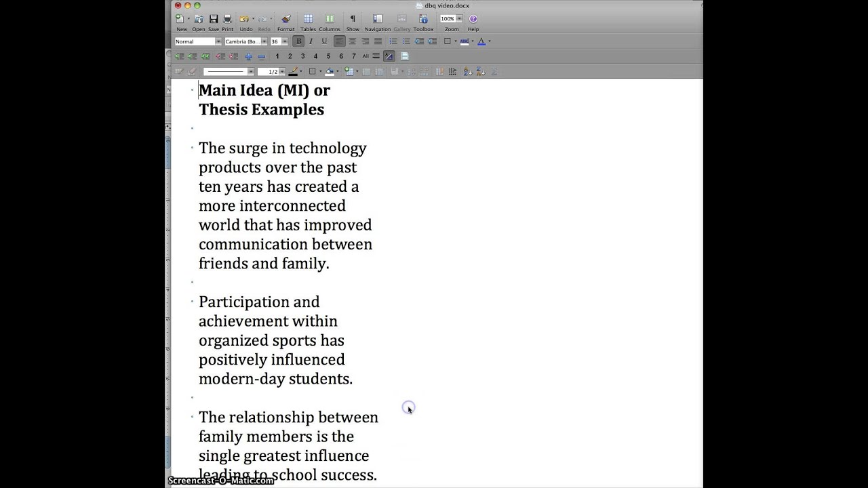Open the font size 36 dropdown
This screenshot has width=868, height=488.
tap(285, 41)
